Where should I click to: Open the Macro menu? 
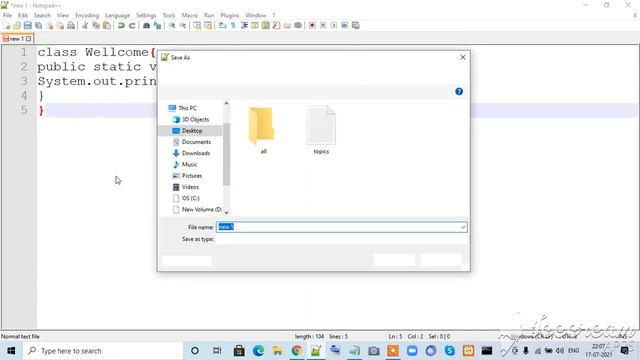click(189, 15)
